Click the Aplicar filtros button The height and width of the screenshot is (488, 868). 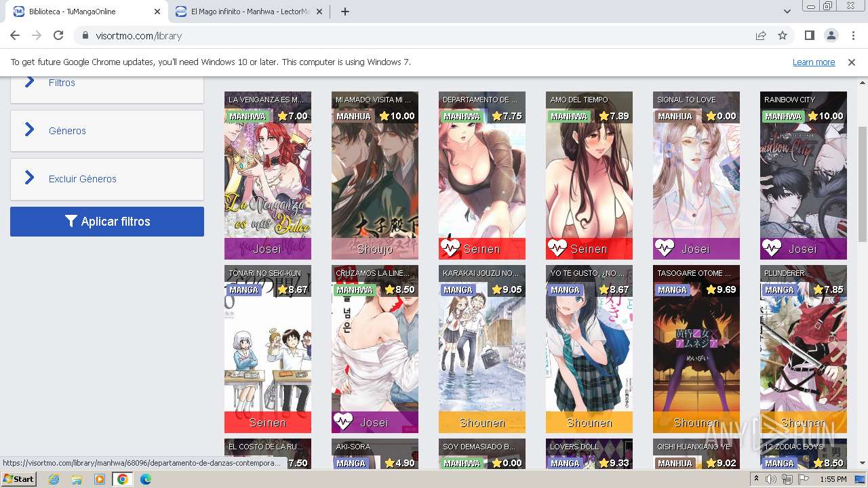107,222
